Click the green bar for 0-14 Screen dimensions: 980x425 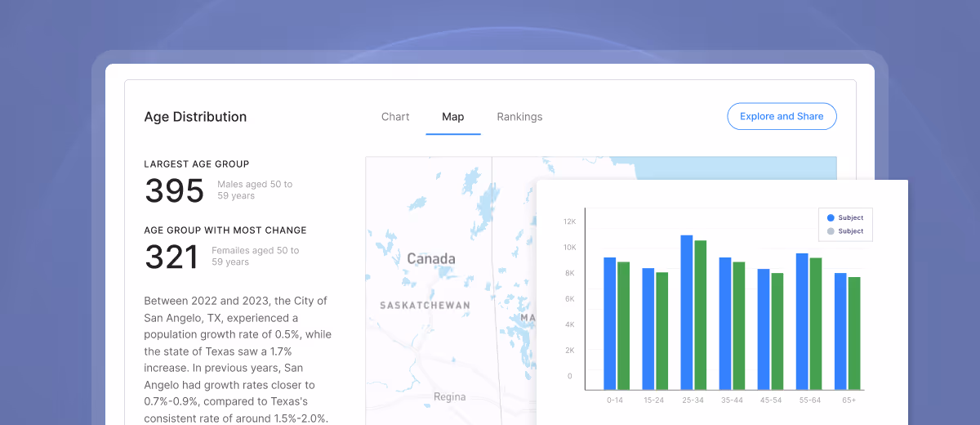(624, 326)
